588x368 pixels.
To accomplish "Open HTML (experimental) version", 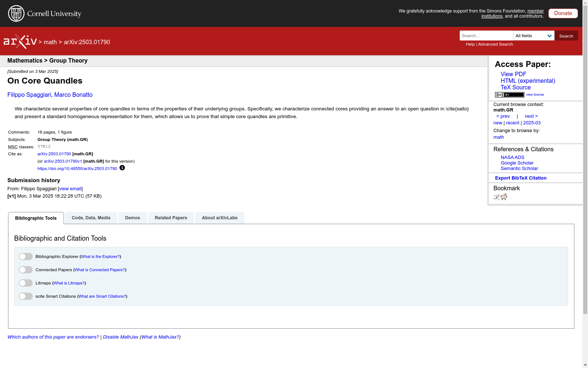I will (x=528, y=81).
